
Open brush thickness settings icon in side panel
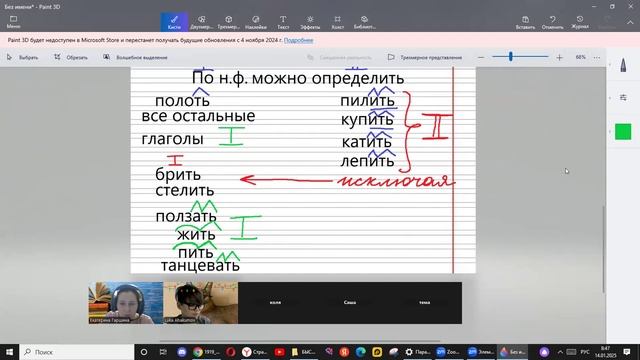tap(623, 98)
